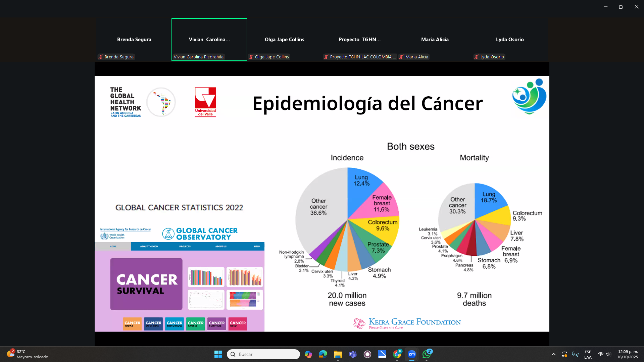The width and height of the screenshot is (644, 362).
Task: Click Maria Alicia's muted microphone icon
Action: click(x=401, y=57)
